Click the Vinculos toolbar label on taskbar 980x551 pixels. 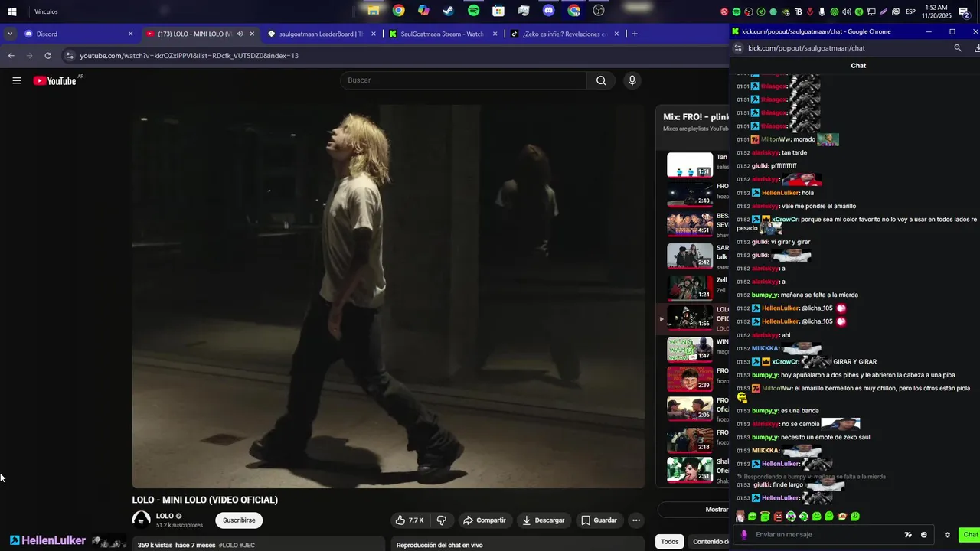tap(46, 11)
